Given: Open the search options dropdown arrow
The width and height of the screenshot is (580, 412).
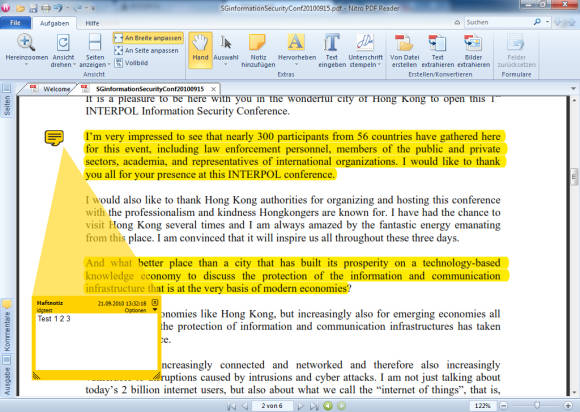Looking at the screenshot, I should click(547, 22).
